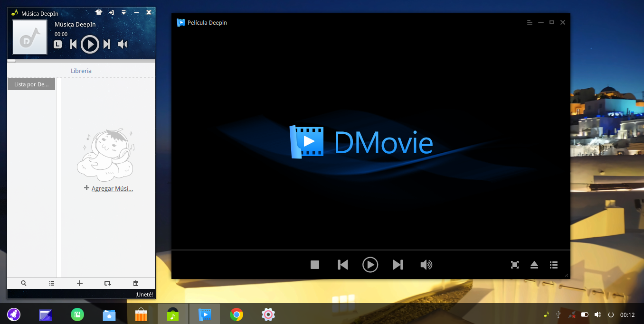Click the '¡Uneté!' link
Screen dimensions: 644x324
pyautogui.click(x=144, y=295)
